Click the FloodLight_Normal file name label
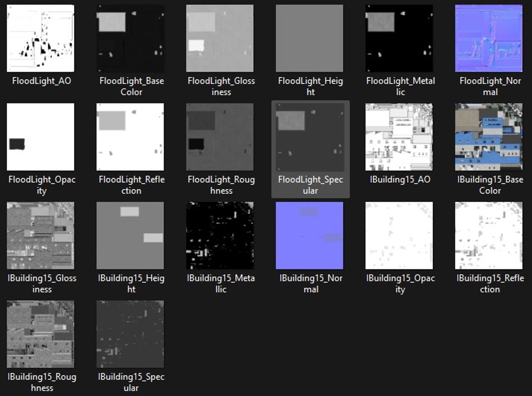This screenshot has height=396, width=532. click(x=490, y=86)
